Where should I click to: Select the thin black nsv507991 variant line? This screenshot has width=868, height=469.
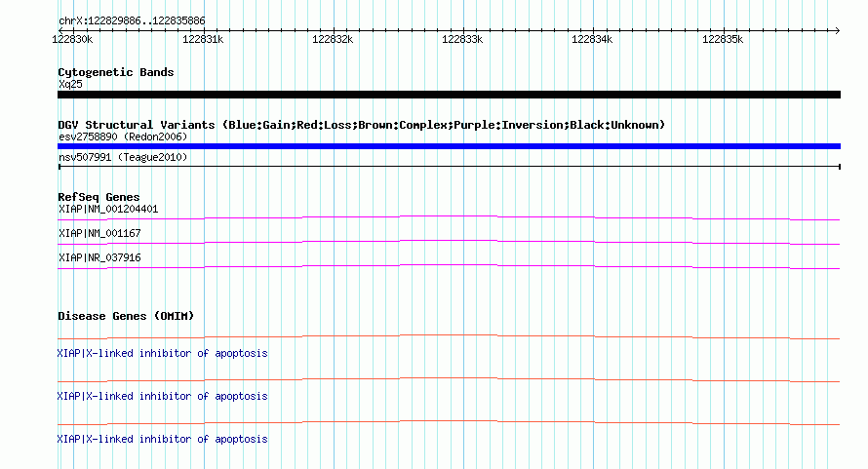coord(449,166)
